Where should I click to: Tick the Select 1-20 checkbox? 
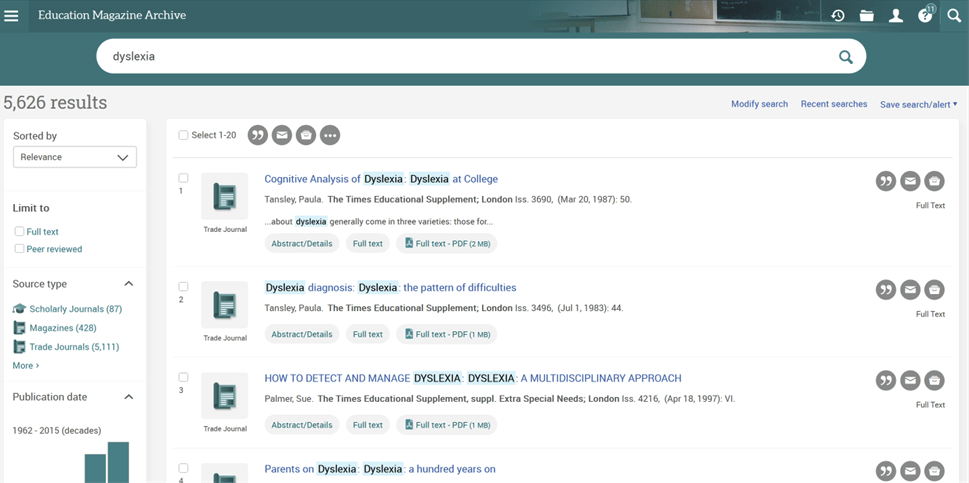(183, 135)
